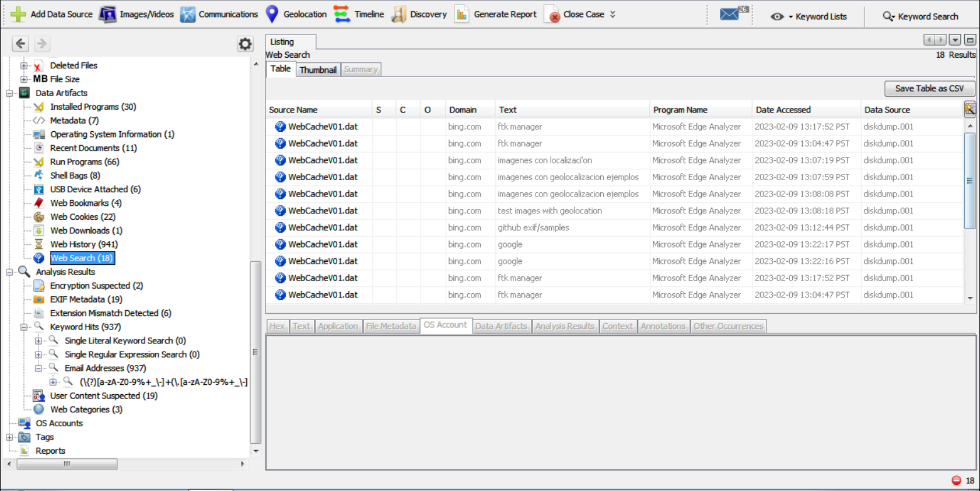Open Keyword Search box
The width and height of the screenshot is (980, 491).
coord(920,16)
